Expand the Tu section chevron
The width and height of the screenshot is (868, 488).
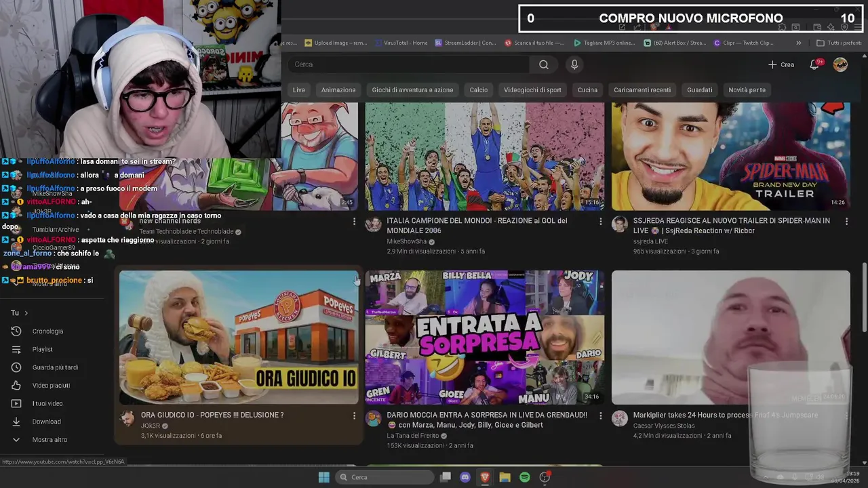coord(26,313)
